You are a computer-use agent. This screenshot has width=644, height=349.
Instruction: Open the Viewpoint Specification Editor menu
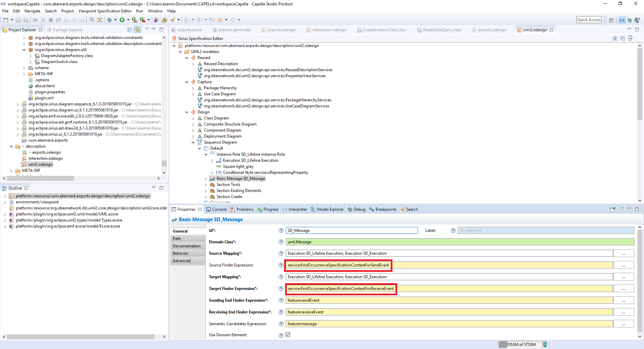point(105,11)
